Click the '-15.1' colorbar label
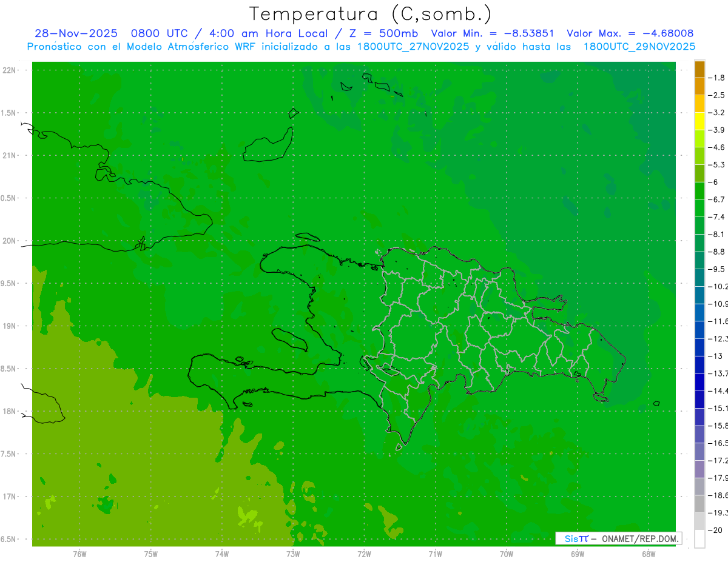The height and width of the screenshot is (562, 728). [x=718, y=409]
